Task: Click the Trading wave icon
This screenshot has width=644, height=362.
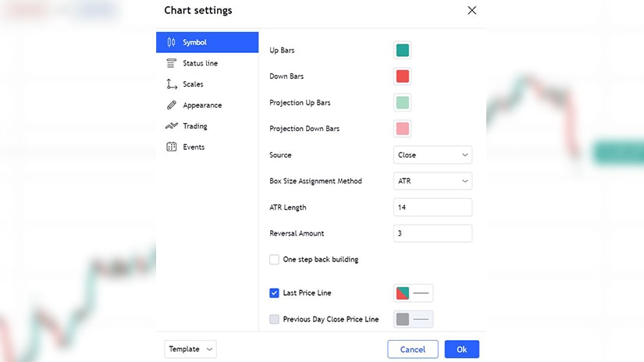Action: [x=171, y=126]
